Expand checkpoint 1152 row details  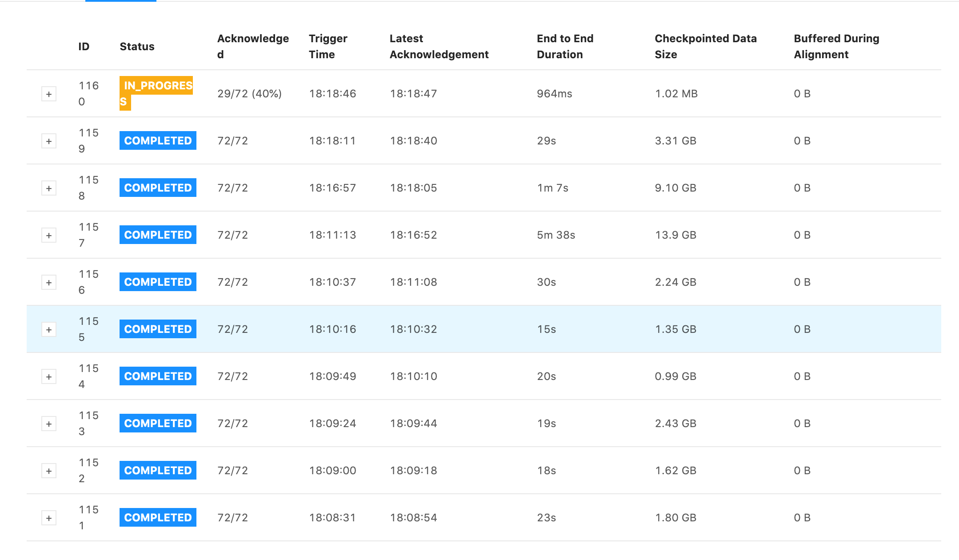click(49, 471)
